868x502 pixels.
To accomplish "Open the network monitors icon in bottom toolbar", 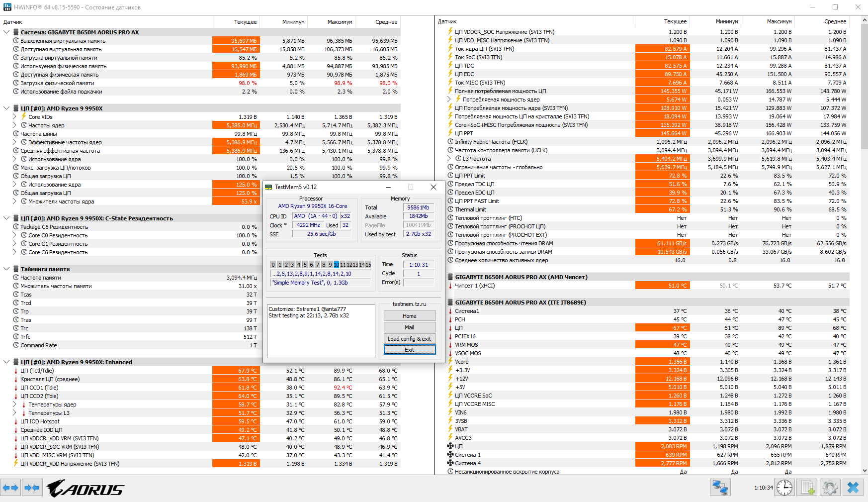I will (720, 488).
